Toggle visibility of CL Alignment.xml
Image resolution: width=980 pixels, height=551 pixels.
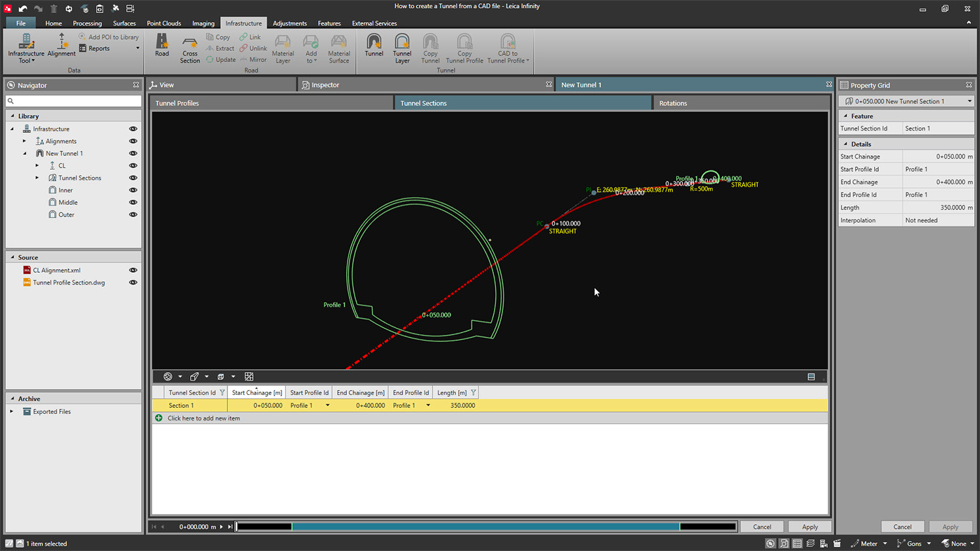pos(133,270)
